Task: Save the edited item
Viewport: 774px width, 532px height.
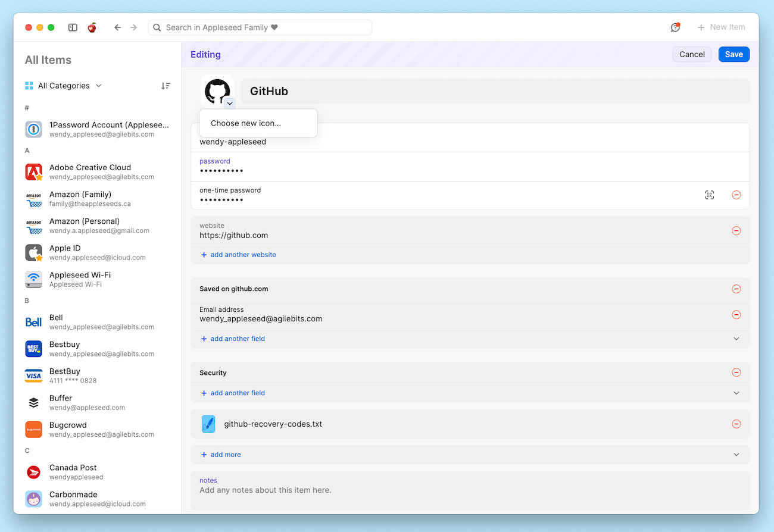Action: (734, 54)
